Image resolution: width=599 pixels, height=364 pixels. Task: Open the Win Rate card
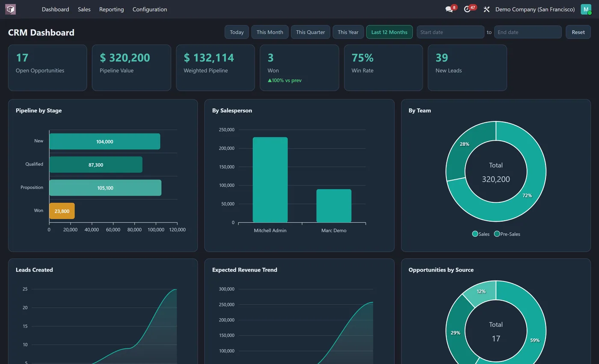point(383,68)
